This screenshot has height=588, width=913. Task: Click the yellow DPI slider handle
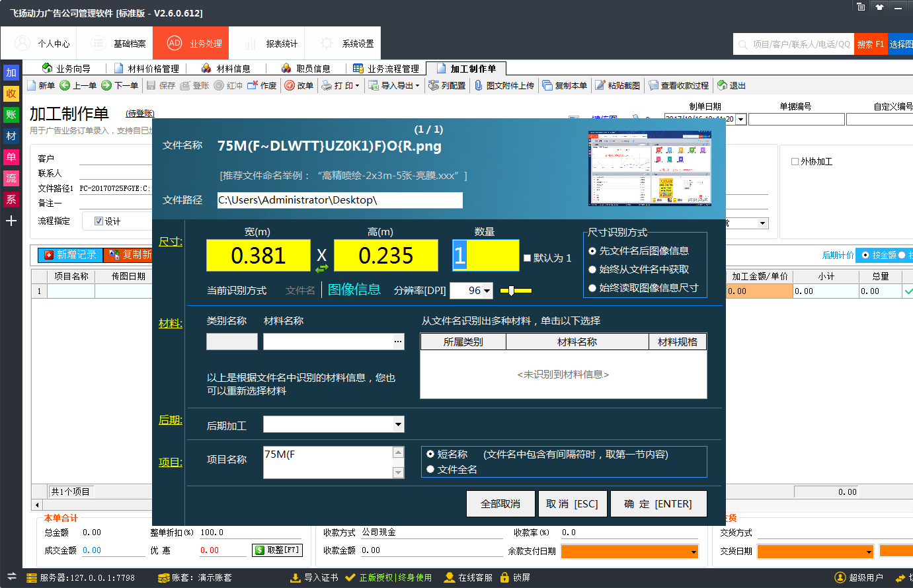click(512, 291)
